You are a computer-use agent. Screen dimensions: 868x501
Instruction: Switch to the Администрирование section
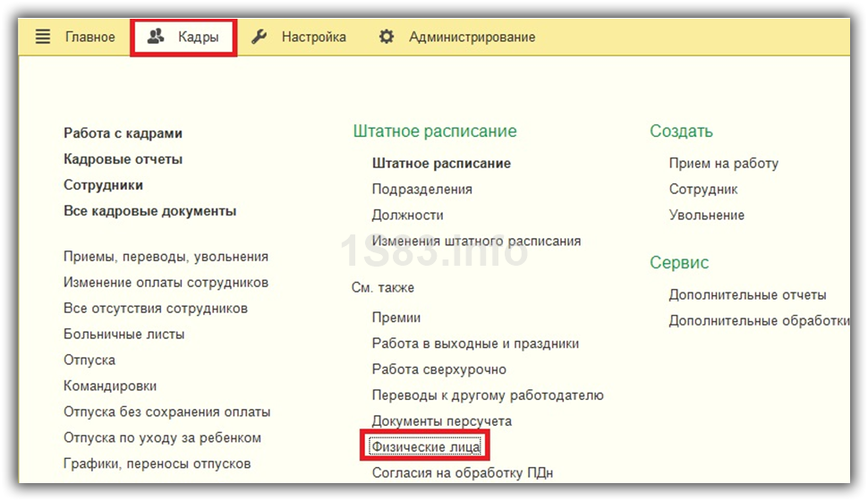pyautogui.click(x=472, y=38)
